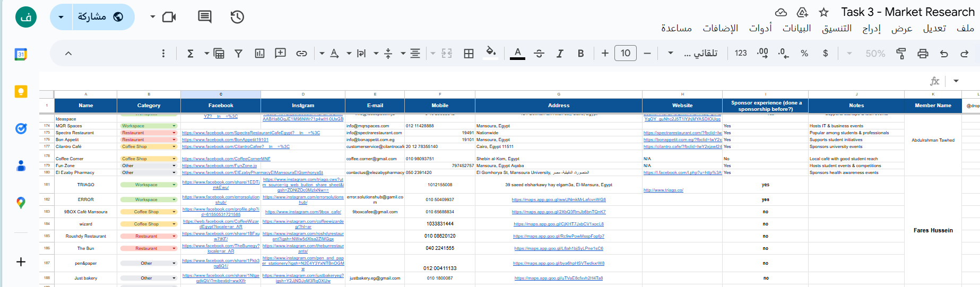Open Category dropdown for Just bakery
The width and height of the screenshot is (980, 287).
click(x=174, y=278)
